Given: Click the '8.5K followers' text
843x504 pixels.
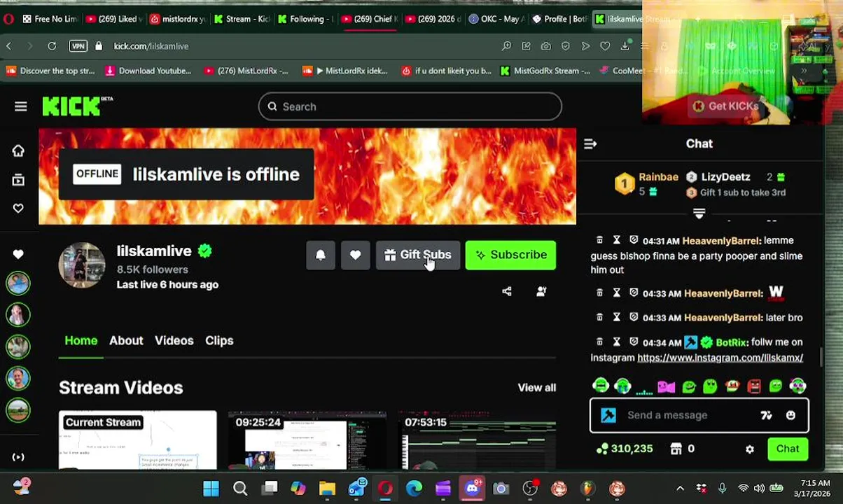Looking at the screenshot, I should (x=152, y=269).
